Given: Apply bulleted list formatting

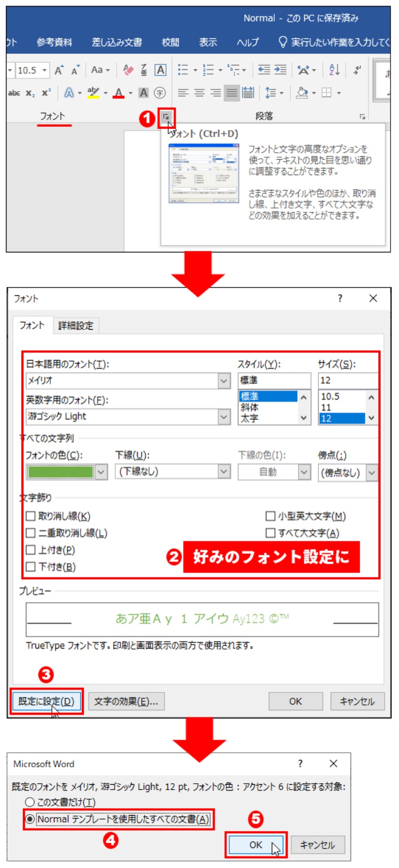Looking at the screenshot, I should pyautogui.click(x=183, y=70).
